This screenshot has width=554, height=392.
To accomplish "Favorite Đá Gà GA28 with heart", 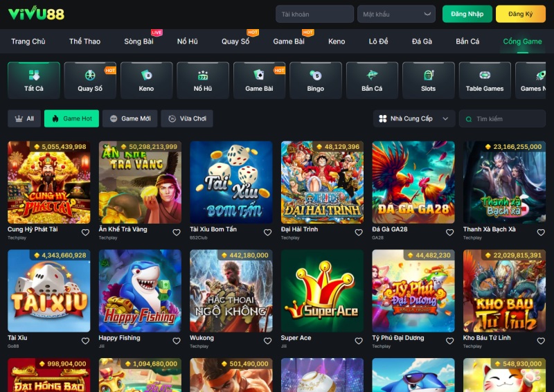I will coord(449,232).
